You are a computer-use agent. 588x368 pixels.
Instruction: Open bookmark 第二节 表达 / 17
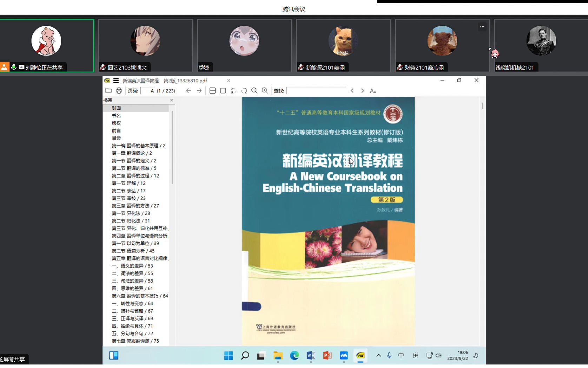click(128, 191)
